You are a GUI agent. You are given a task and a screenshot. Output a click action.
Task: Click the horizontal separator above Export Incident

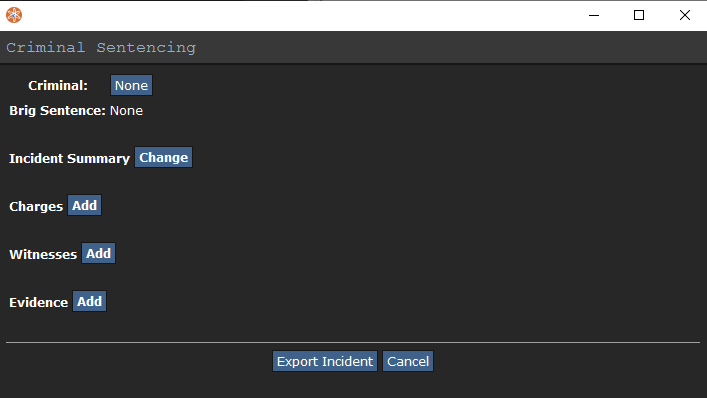click(x=353, y=343)
